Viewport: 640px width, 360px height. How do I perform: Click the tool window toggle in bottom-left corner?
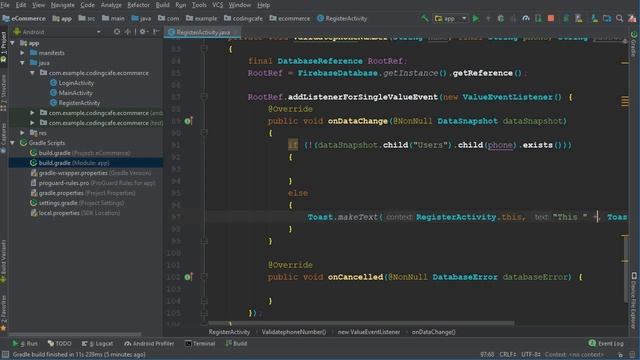5,354
